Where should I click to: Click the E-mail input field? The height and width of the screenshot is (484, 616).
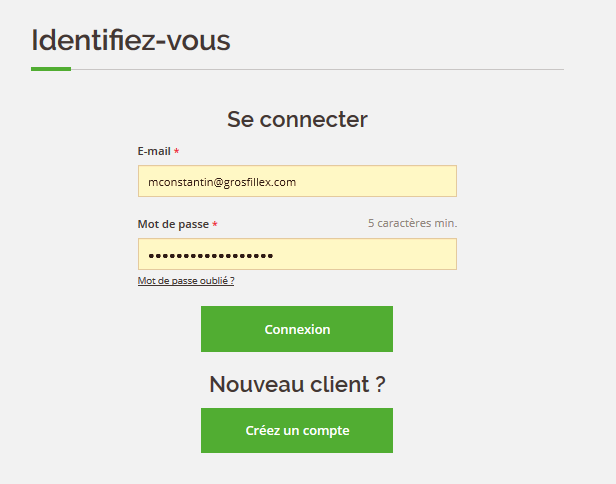click(297, 181)
